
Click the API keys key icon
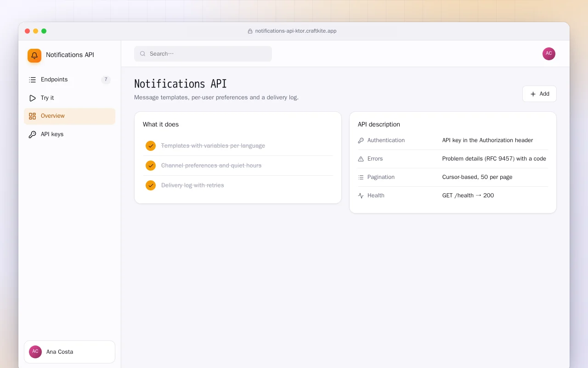[32, 134]
